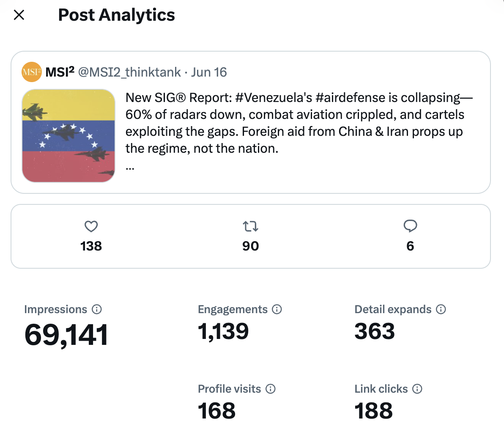The height and width of the screenshot is (446, 504).
Task: Open the Engagements info icon
Action: (277, 309)
